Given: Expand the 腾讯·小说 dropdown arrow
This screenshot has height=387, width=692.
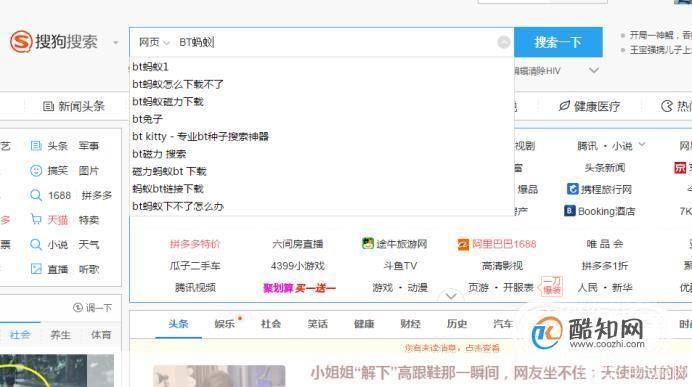Looking at the screenshot, I should click(642, 144).
